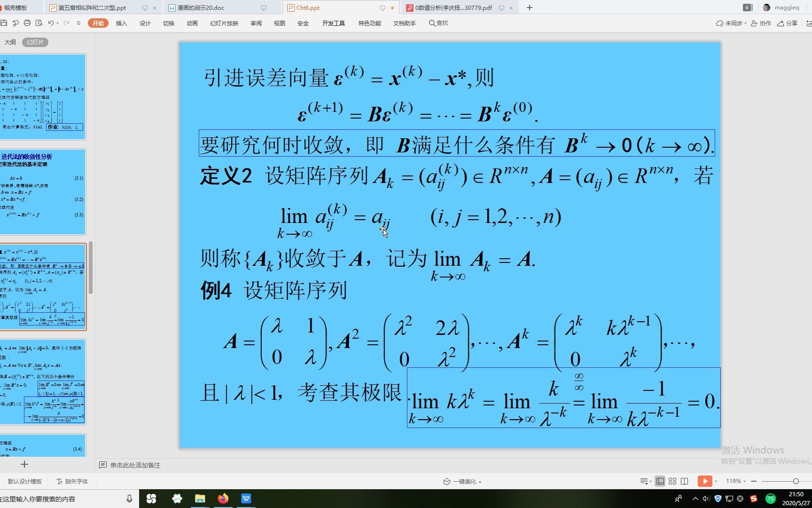Undo the last action
Viewport: 812px width, 508px height.
51,23
